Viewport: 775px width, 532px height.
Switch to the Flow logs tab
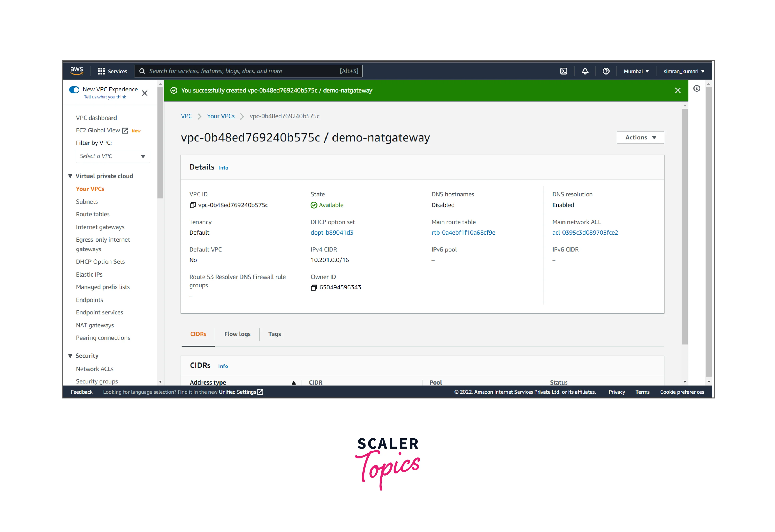pyautogui.click(x=237, y=334)
